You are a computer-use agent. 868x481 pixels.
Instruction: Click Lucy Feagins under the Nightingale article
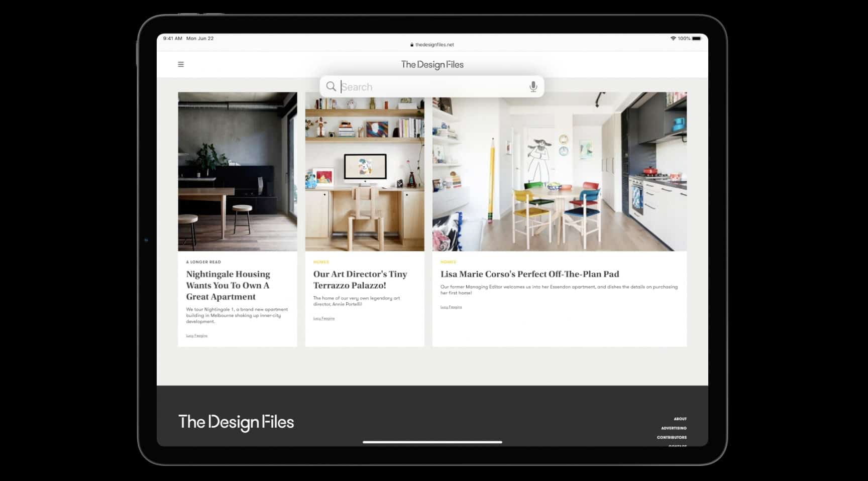(x=196, y=336)
